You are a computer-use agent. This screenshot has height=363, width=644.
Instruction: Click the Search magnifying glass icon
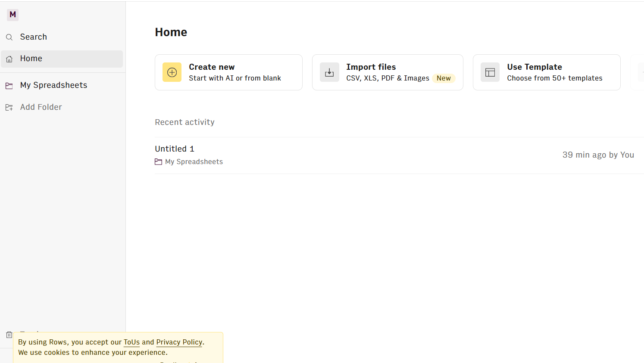click(9, 37)
